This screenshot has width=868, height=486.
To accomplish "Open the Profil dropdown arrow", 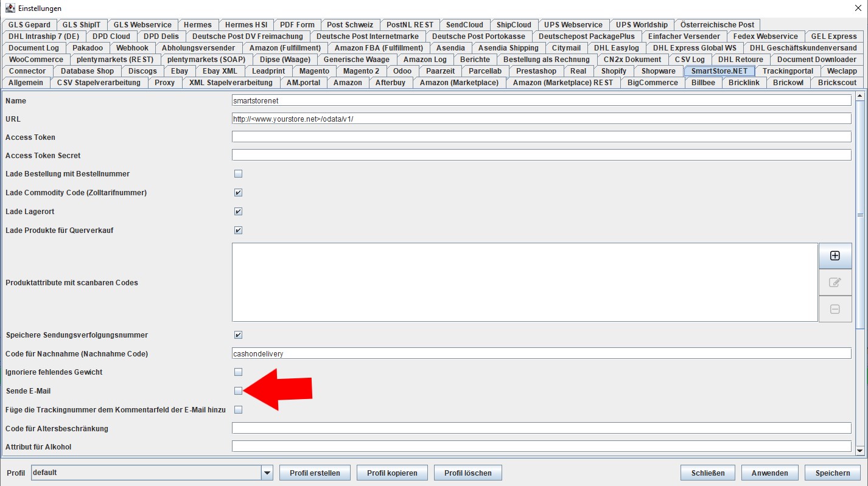I will click(x=267, y=473).
